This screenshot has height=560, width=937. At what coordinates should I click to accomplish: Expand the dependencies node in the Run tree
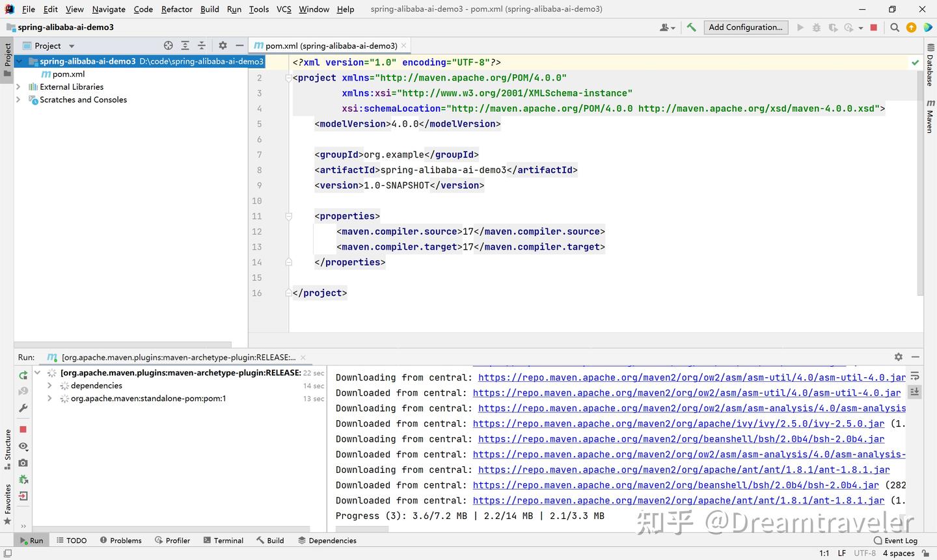tap(49, 386)
